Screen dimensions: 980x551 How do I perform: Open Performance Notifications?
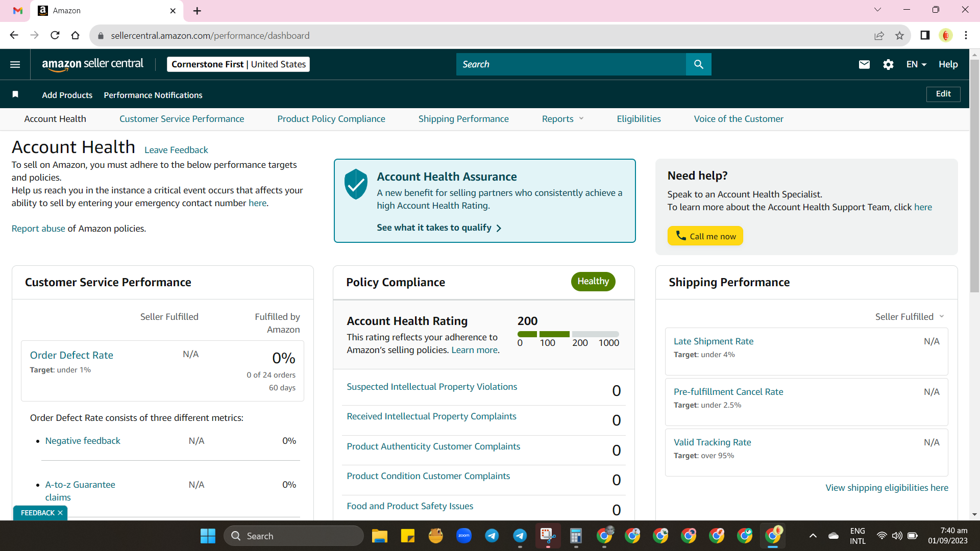153,95
